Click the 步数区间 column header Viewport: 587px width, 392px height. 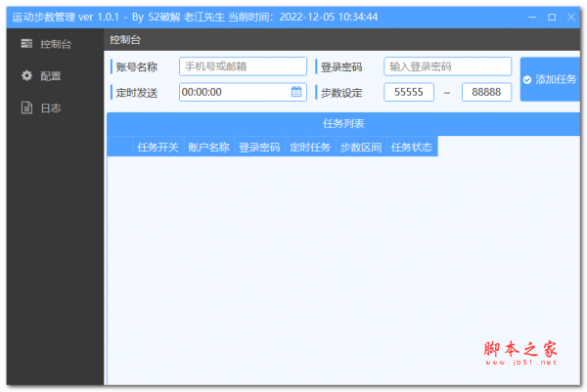(x=361, y=147)
